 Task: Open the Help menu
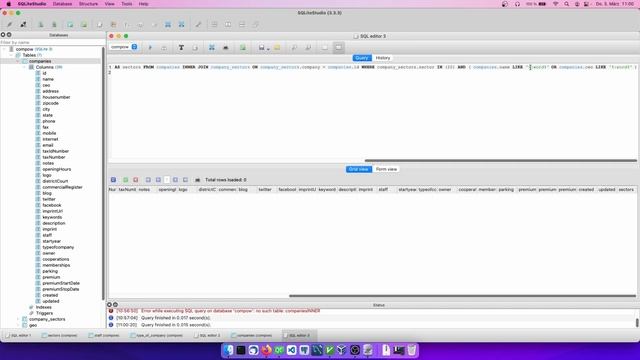coord(143,4)
